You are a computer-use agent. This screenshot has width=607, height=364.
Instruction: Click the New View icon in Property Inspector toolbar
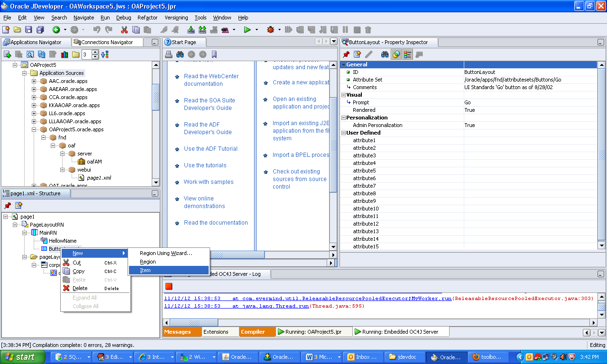point(358,55)
